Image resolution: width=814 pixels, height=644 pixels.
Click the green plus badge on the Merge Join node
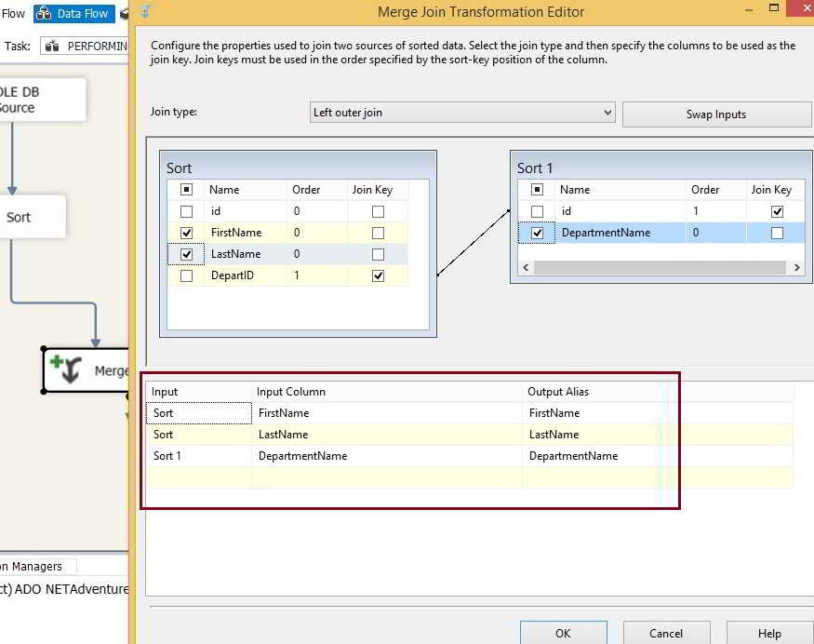[x=58, y=360]
